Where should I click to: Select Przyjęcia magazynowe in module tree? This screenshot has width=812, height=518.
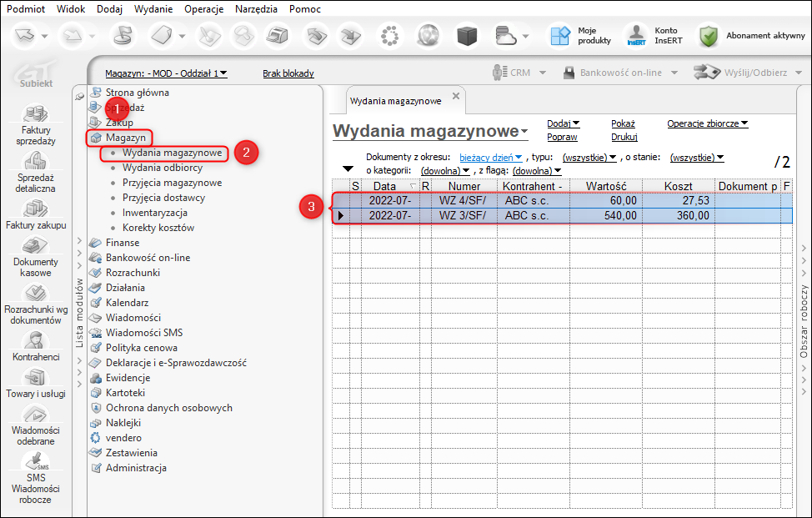click(172, 183)
